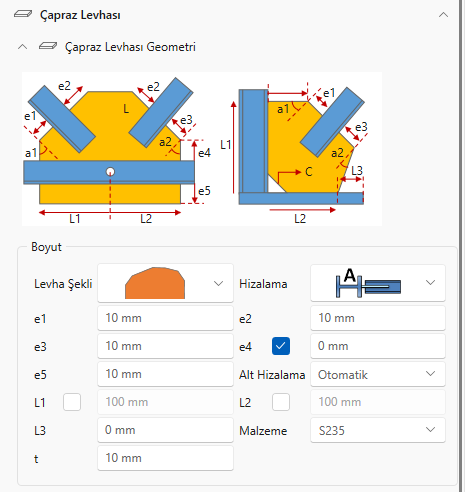This screenshot has height=492, width=465.
Task: Click the Malzeme label
Action: tap(263, 431)
